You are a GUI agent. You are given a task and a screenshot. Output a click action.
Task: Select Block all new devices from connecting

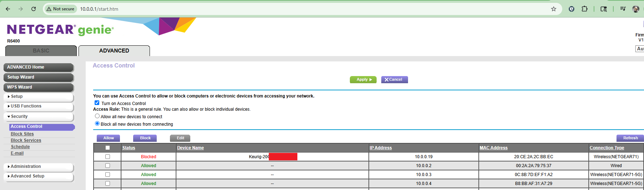pyautogui.click(x=97, y=124)
